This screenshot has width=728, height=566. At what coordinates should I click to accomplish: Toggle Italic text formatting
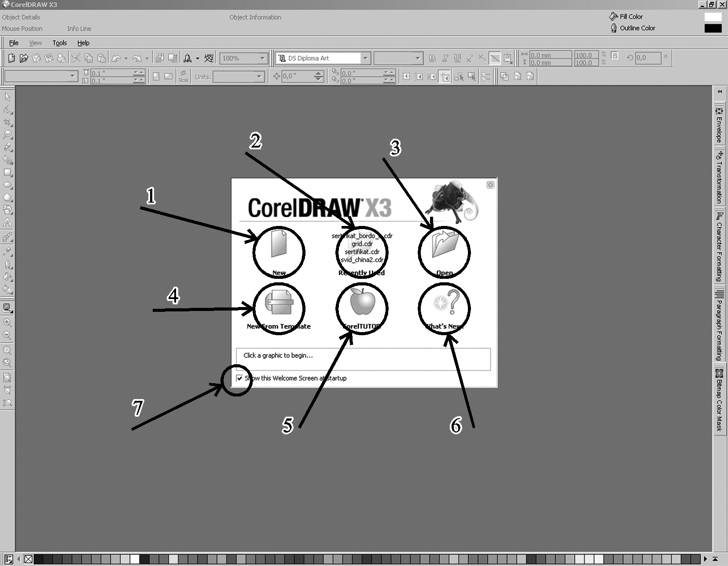point(445,58)
